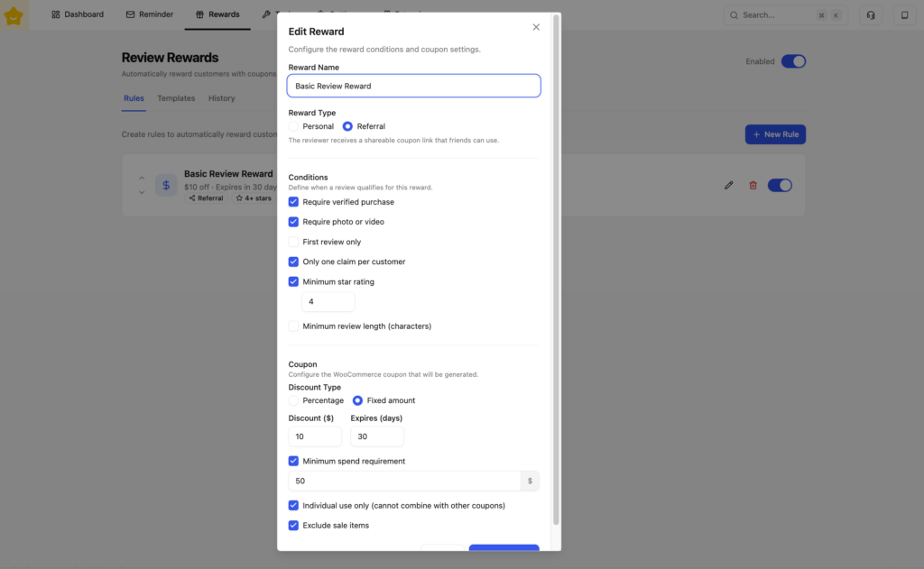Choose Percentage discount type
This screenshot has height=569, width=924.
click(x=293, y=400)
